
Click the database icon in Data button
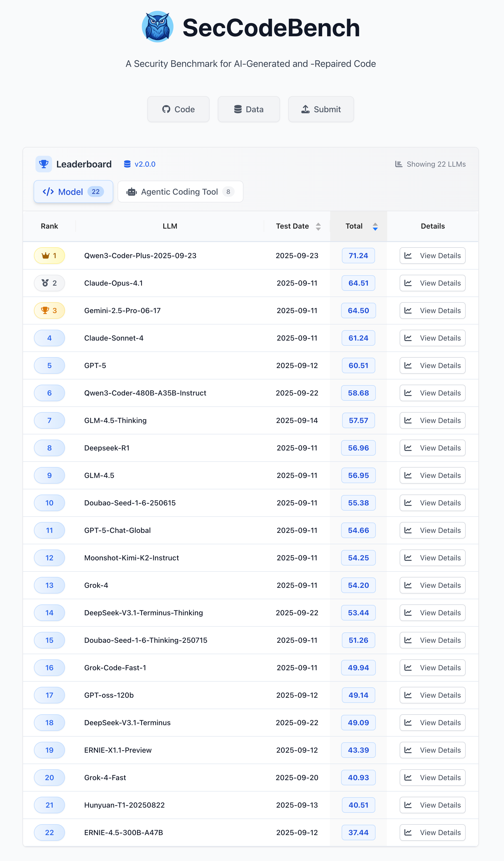pos(238,109)
